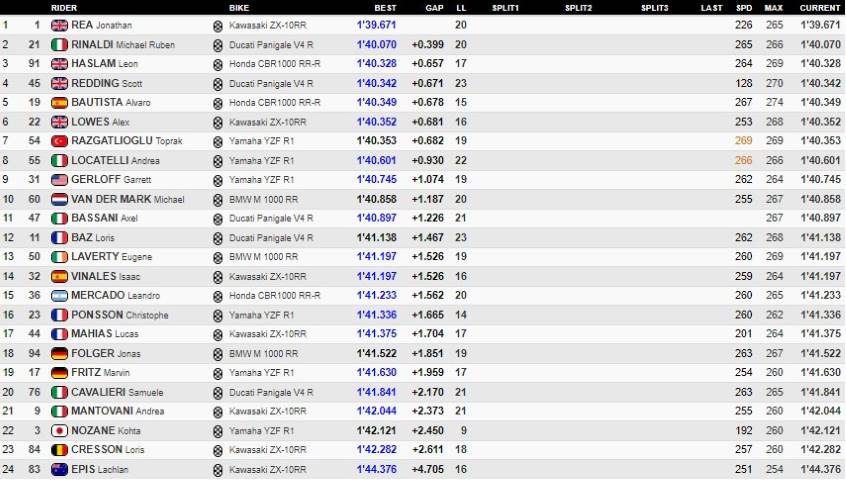Select the BIKE column header
Screen dimensions: 846x480
pos(239,8)
